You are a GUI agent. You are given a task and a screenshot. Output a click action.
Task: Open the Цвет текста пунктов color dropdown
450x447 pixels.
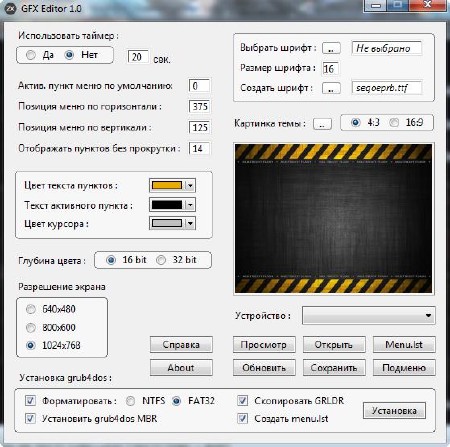(x=190, y=185)
